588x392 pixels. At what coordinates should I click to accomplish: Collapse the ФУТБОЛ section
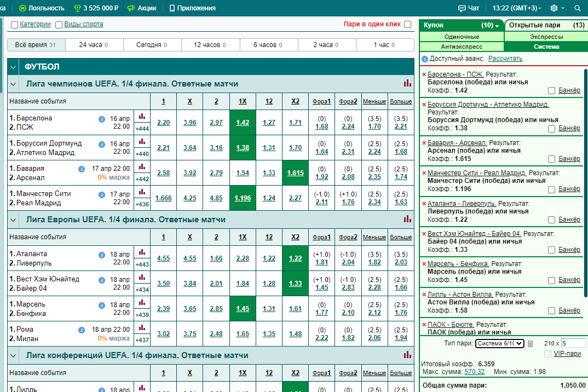click(x=13, y=67)
